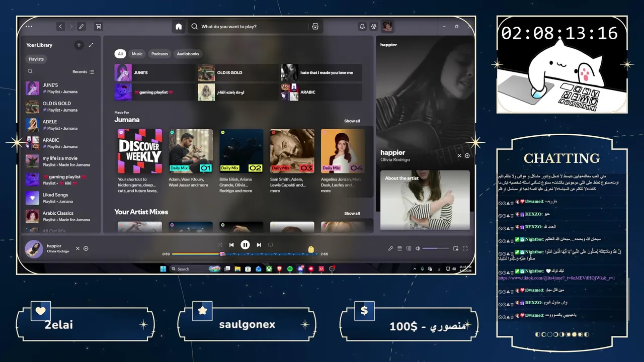Open the JUNE'S shortcut tile

point(155,72)
